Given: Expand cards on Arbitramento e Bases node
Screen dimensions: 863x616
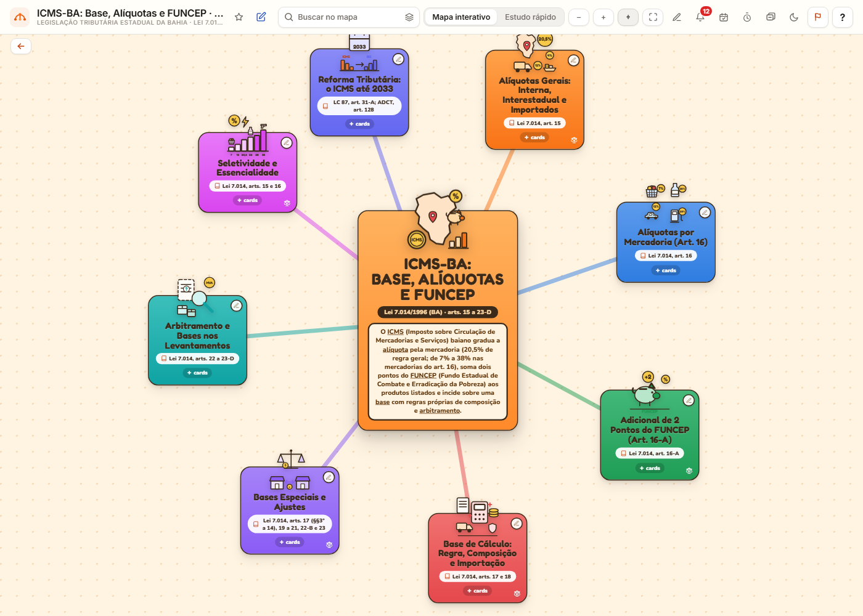Looking at the screenshot, I should point(197,373).
